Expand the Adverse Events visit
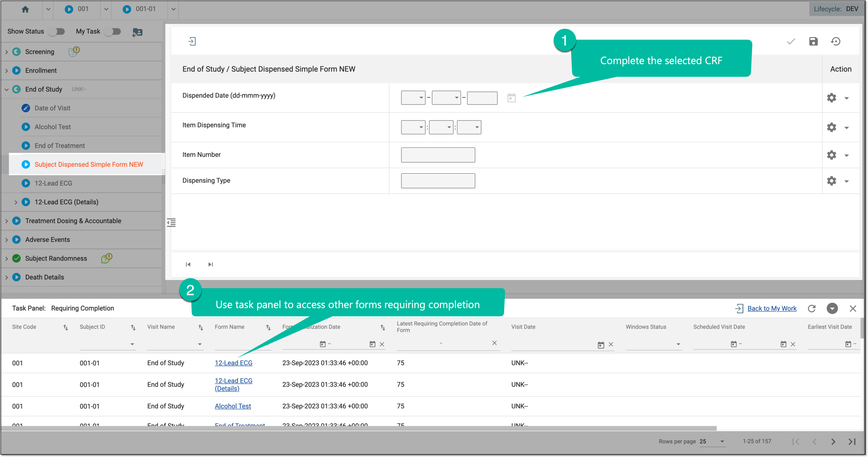The image size is (868, 457). 7,239
